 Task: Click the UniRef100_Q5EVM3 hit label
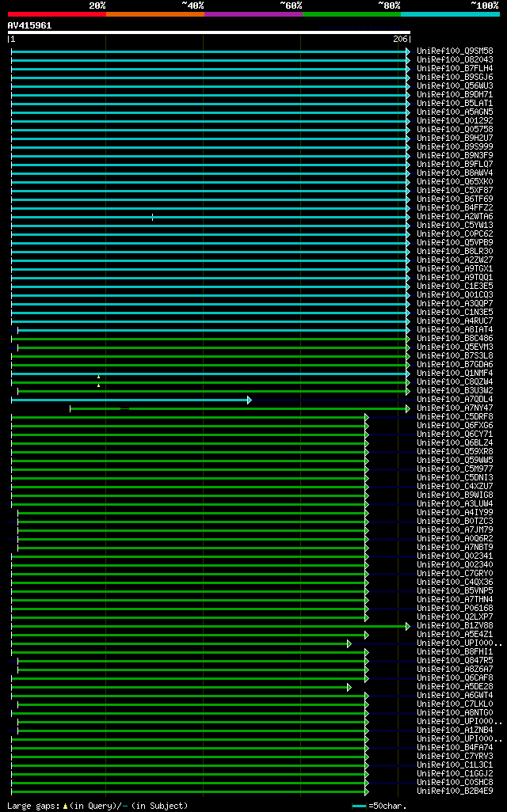point(456,347)
